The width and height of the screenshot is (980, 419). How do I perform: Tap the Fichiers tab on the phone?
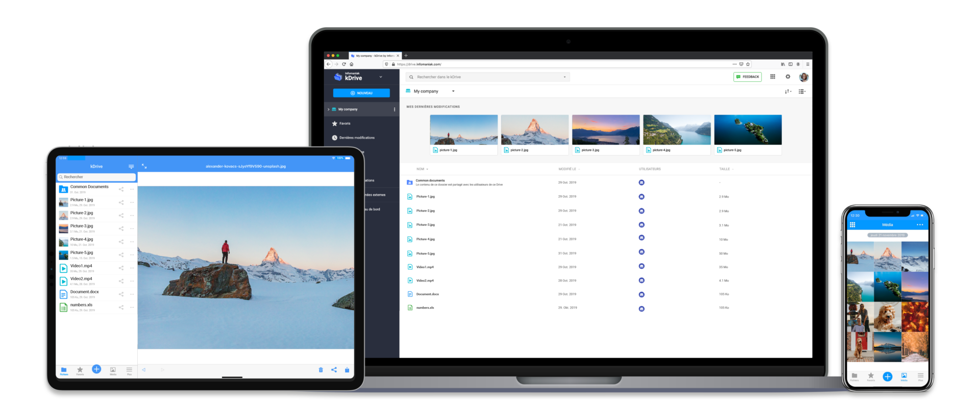854,377
